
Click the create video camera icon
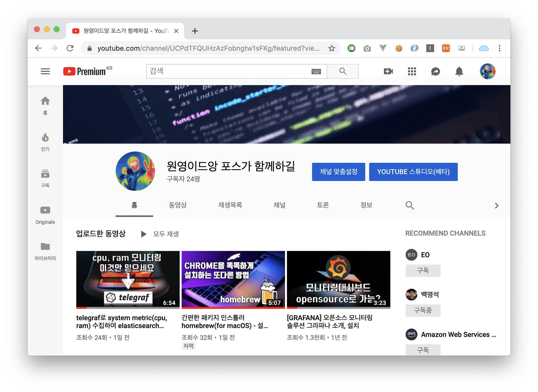tap(388, 71)
